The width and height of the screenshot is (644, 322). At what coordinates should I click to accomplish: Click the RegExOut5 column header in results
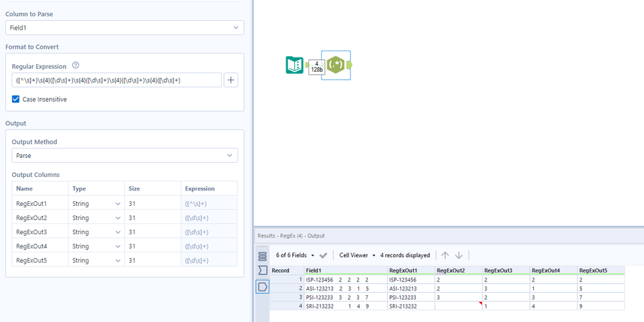601,271
